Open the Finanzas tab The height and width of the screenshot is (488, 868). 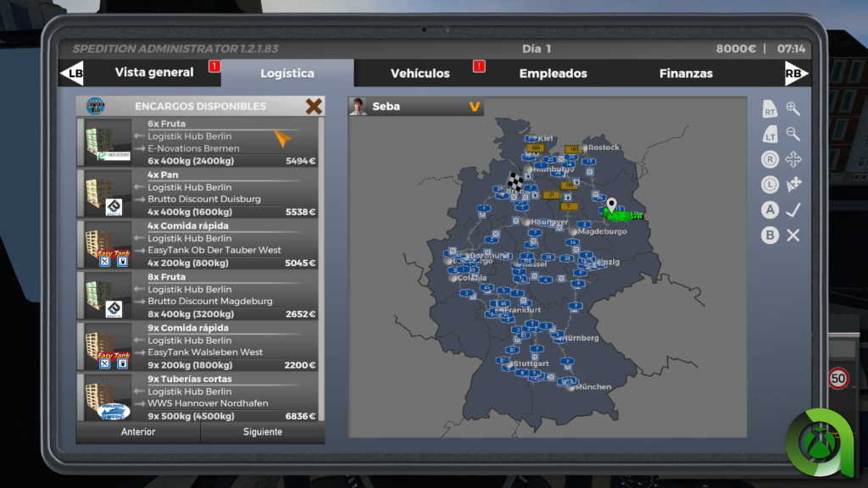[686, 74]
